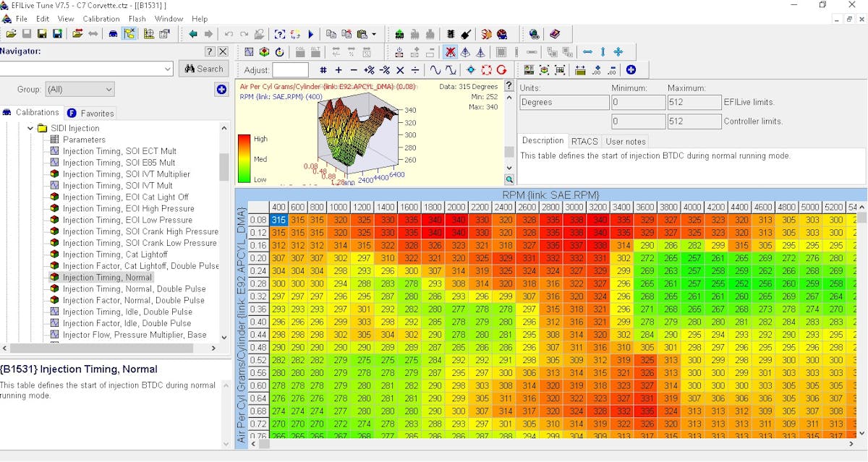Image resolution: width=868 pixels, height=462 pixels.
Task: Click the High-Med-Low color gradient legend
Action: (x=244, y=158)
